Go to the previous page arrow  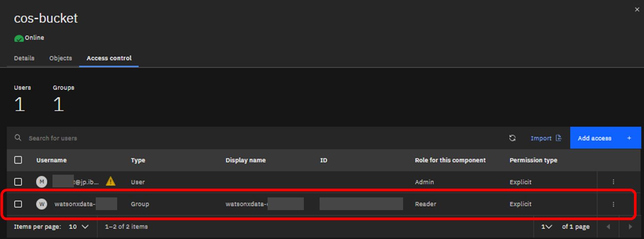(608, 227)
